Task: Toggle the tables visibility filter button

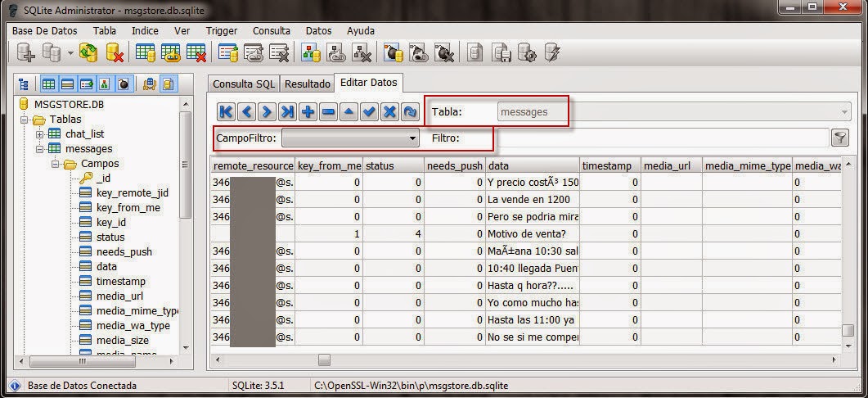Action: (x=49, y=84)
